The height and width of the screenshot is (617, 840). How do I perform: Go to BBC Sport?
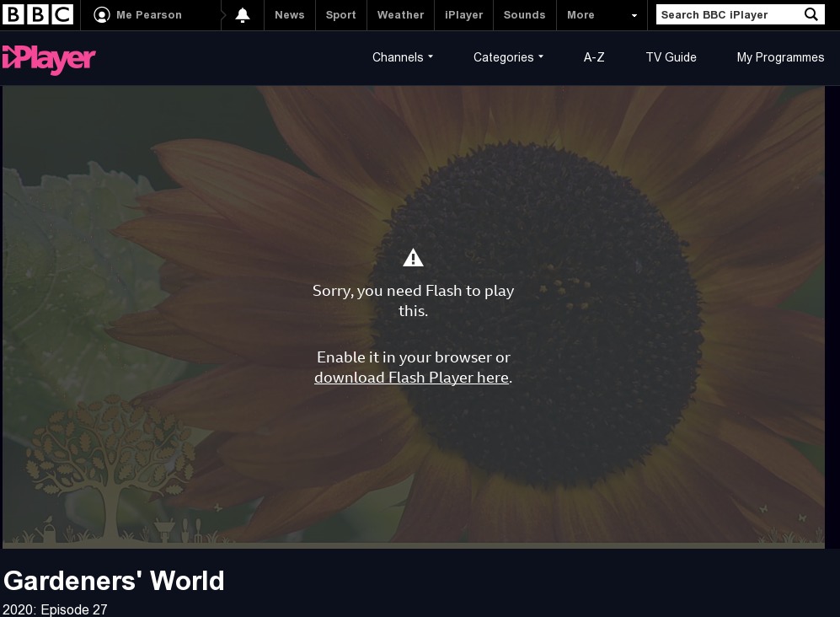coord(340,15)
